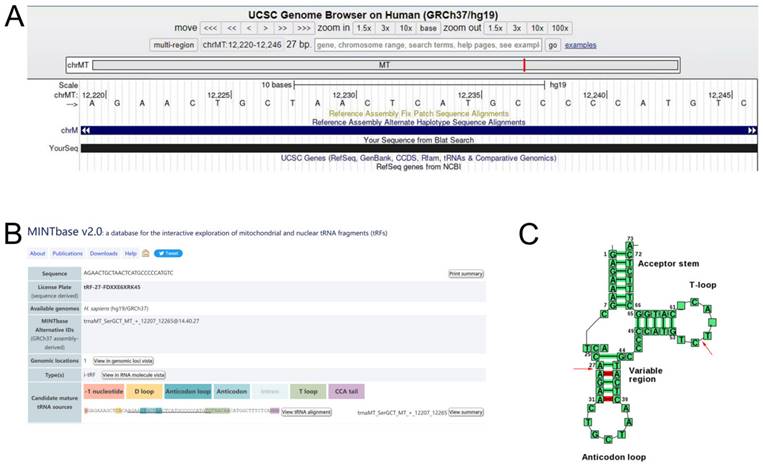763x467 pixels.
Task: Zoom in 10x on genome browser
Action: pyautogui.click(x=406, y=28)
